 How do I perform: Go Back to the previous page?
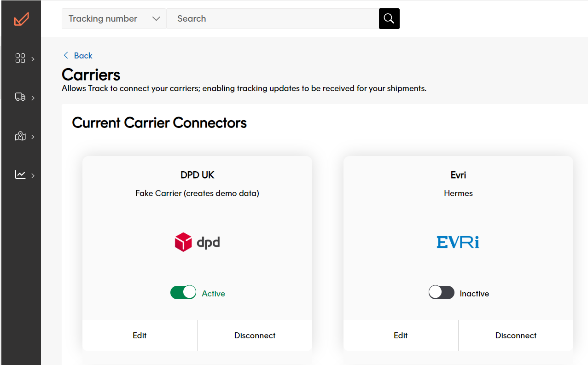(x=78, y=56)
